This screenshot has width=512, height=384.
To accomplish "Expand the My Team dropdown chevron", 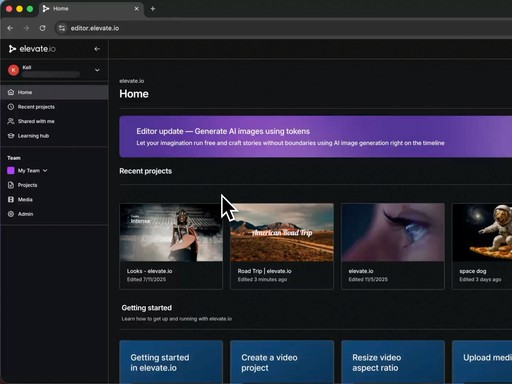I will pyautogui.click(x=45, y=170).
